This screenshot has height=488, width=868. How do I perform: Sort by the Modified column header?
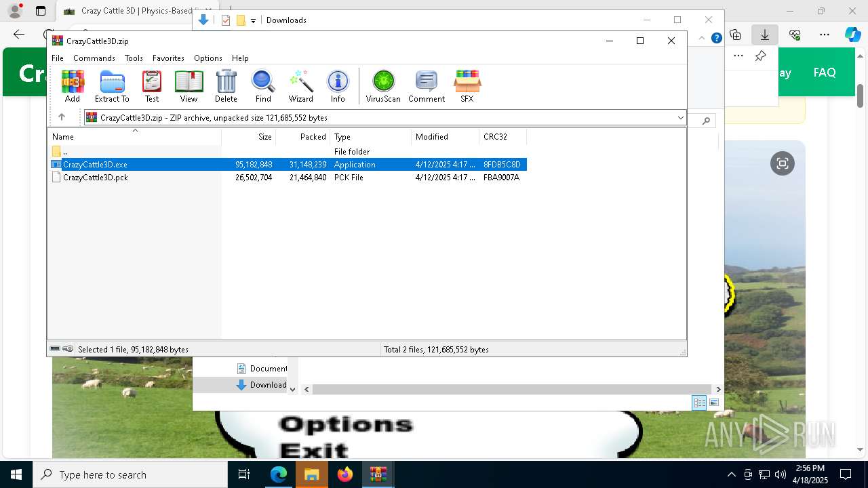[446, 136]
